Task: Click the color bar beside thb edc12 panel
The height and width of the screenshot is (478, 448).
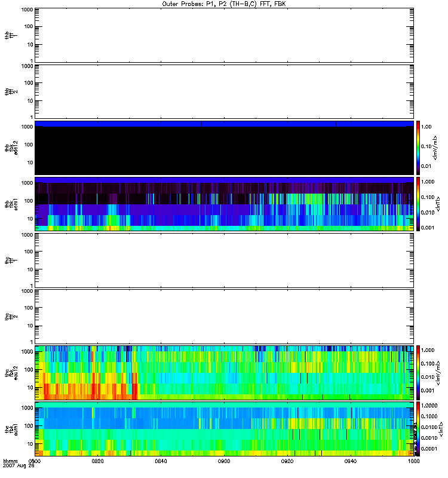Action: pyautogui.click(x=419, y=148)
